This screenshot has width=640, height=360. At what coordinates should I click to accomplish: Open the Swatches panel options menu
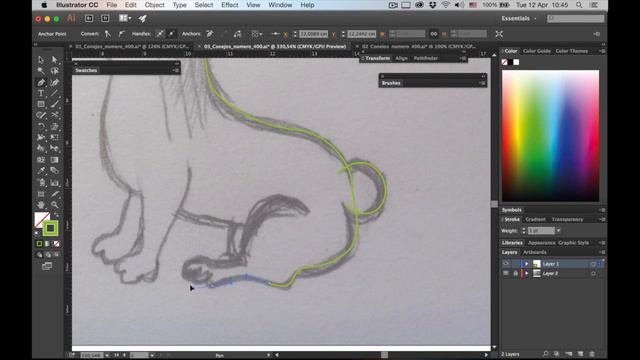click(x=176, y=70)
